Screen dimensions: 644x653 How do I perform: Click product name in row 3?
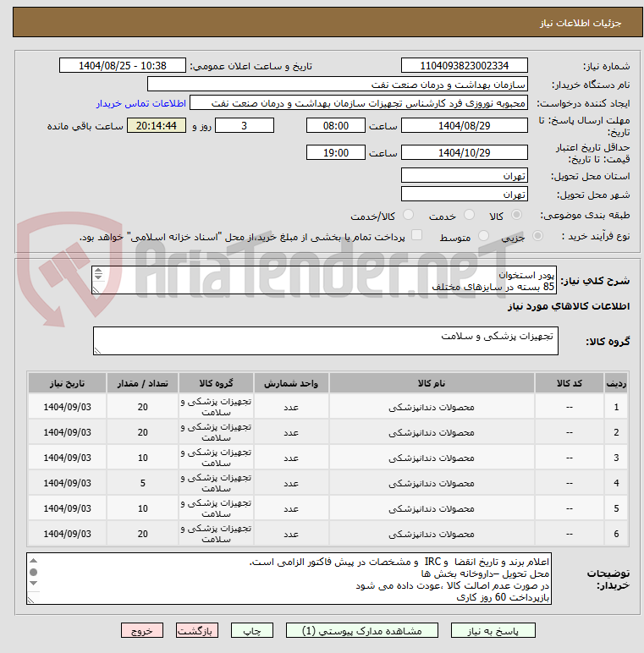click(432, 458)
